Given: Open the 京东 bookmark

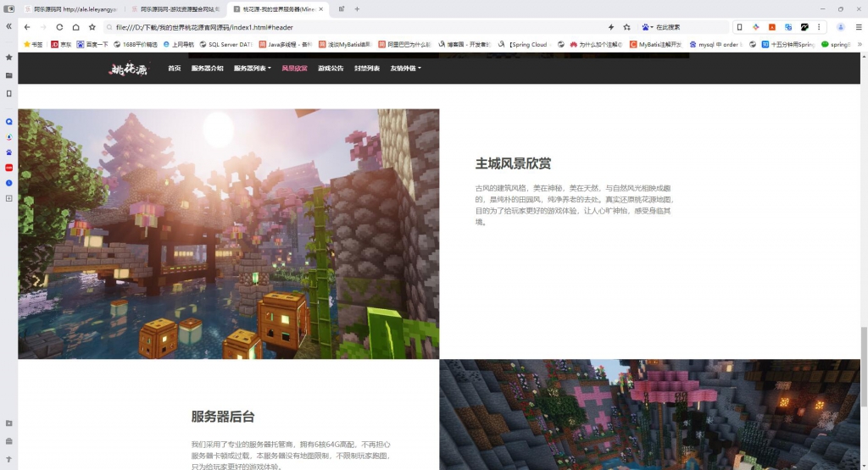Looking at the screenshot, I should pyautogui.click(x=61, y=44).
